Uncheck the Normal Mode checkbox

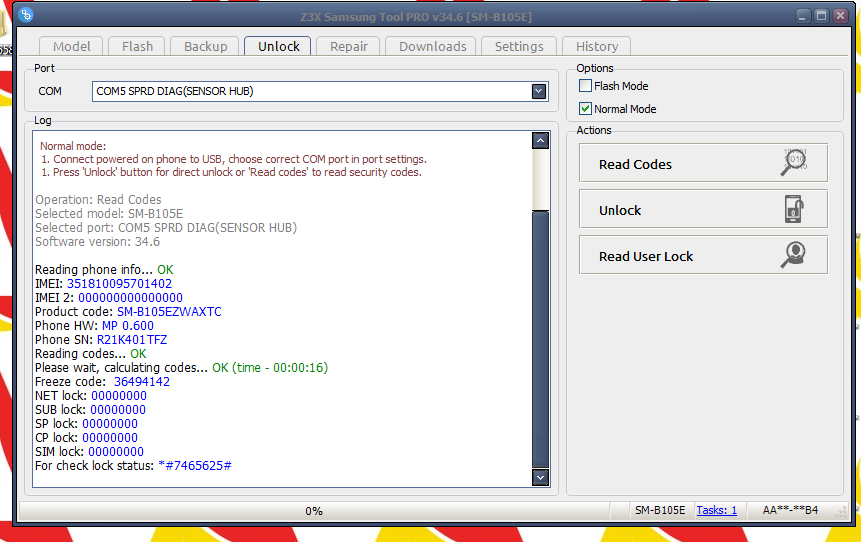(x=585, y=109)
